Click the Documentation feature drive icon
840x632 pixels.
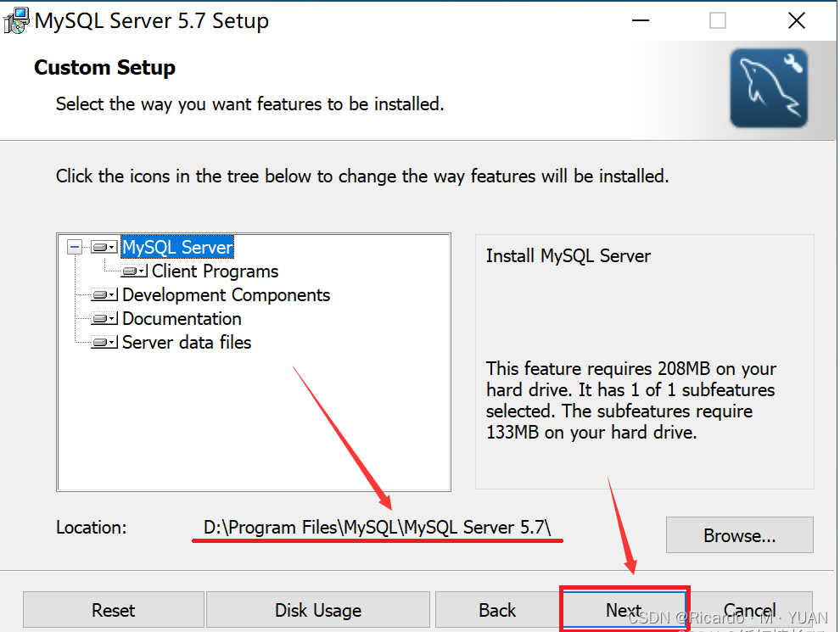pos(101,319)
